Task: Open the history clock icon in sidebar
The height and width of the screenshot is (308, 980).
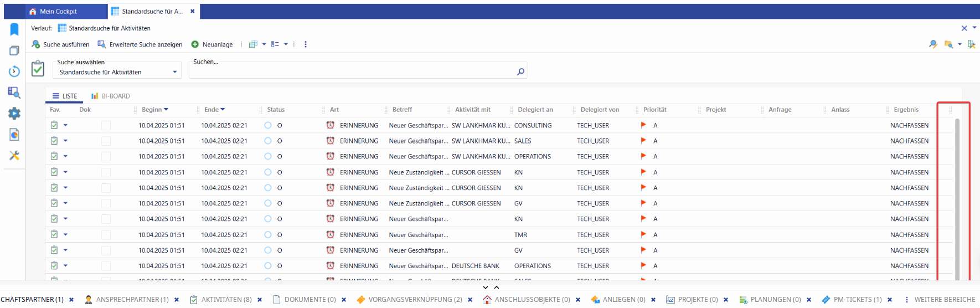Action: coord(14,71)
